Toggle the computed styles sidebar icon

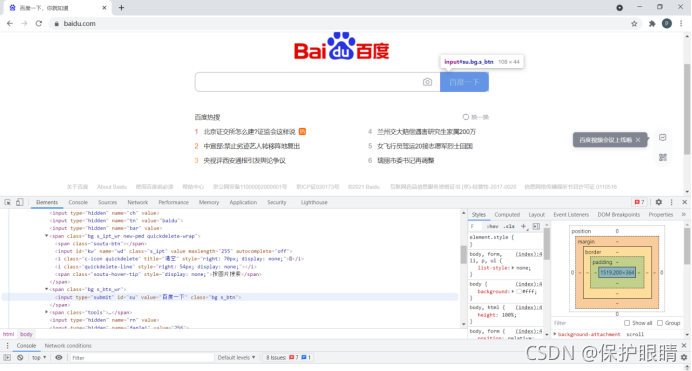point(536,226)
